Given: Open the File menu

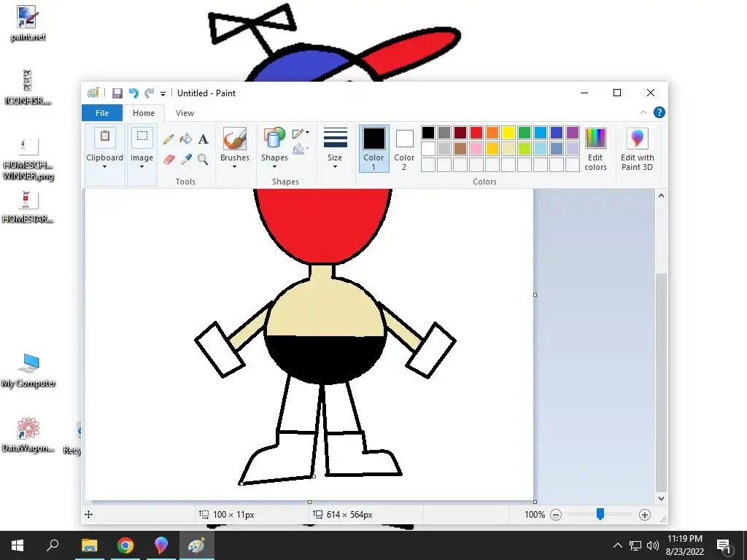Looking at the screenshot, I should click(102, 113).
